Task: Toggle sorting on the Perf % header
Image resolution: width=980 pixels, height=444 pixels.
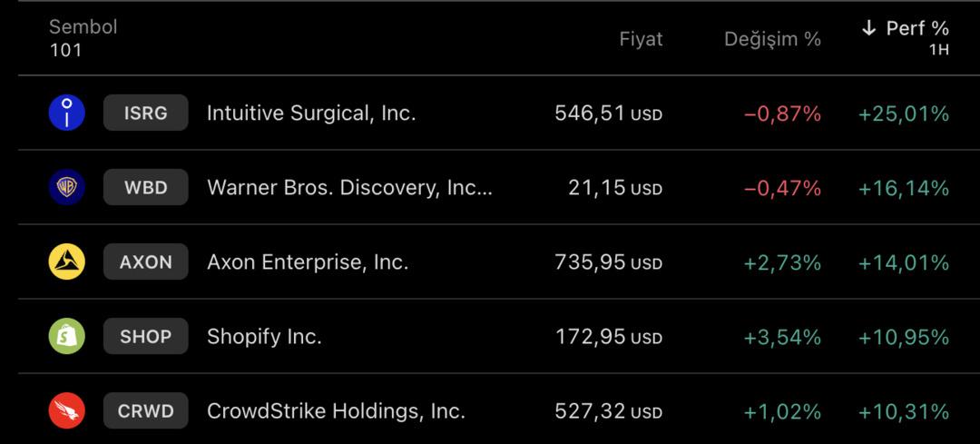Action: pyautogui.click(x=917, y=29)
